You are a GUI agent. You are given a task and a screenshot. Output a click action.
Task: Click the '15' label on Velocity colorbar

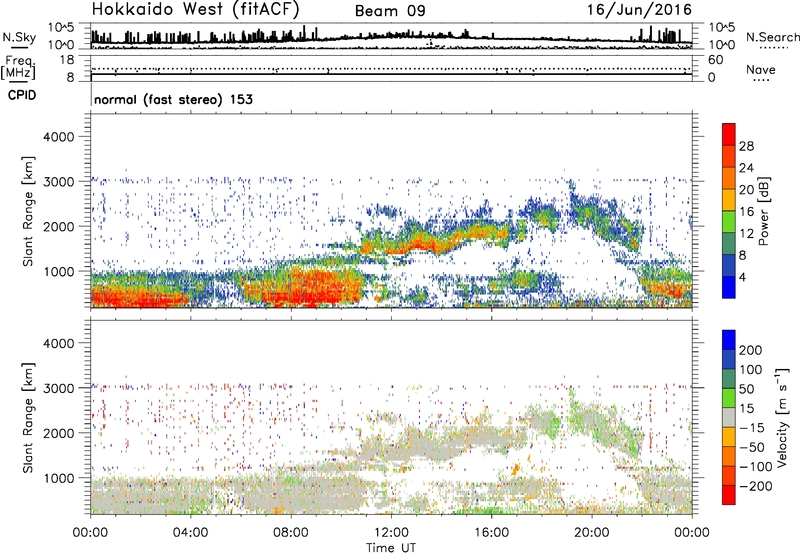tap(746, 408)
